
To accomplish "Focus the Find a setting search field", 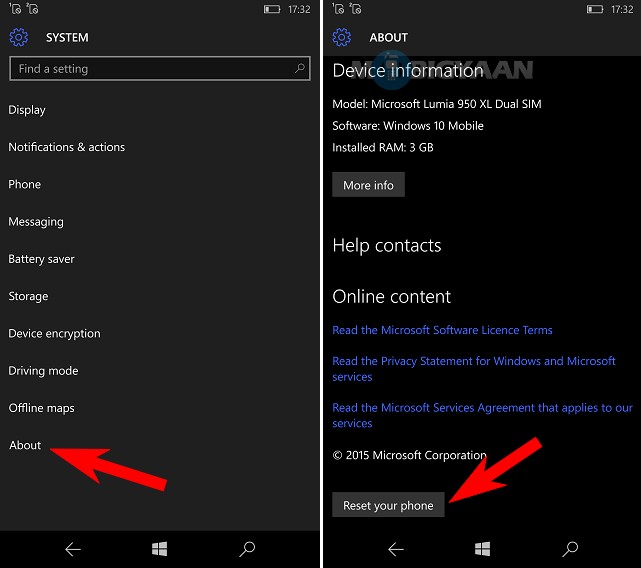I will pyautogui.click(x=160, y=68).
